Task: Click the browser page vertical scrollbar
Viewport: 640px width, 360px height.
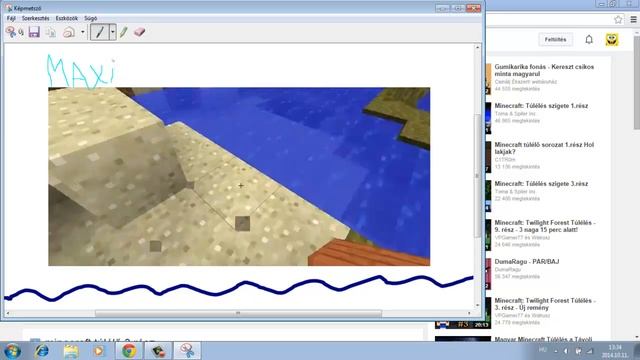Action: [636, 82]
